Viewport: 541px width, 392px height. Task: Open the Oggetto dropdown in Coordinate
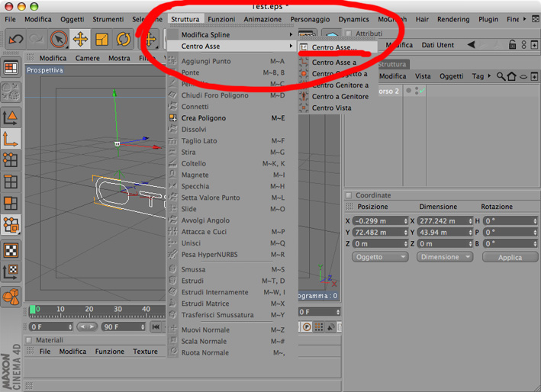(x=380, y=257)
